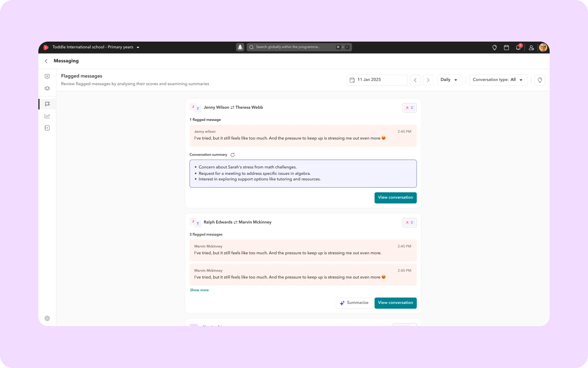Open the analytics chart sidebar icon
This screenshot has height=368, width=588.
47,116
